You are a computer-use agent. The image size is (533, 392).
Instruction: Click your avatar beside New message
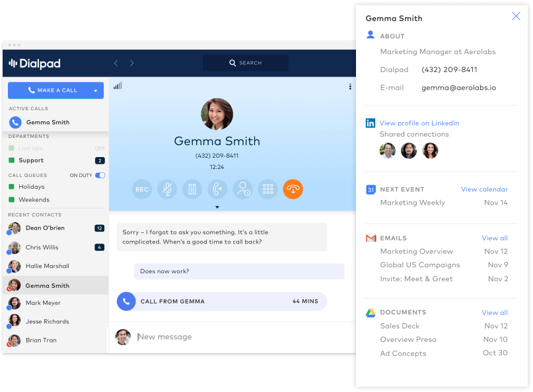point(123,337)
